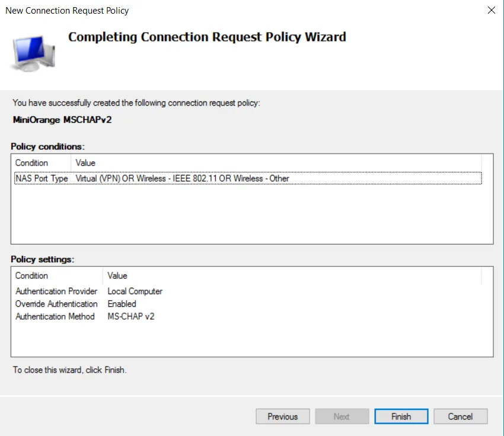
Task: Click Cancel to abort the policy creation
Action: [x=461, y=416]
